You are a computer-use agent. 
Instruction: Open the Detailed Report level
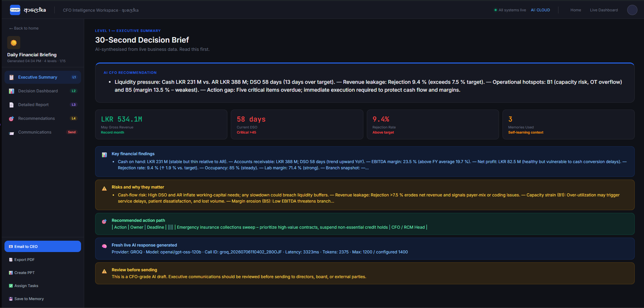pos(43,105)
